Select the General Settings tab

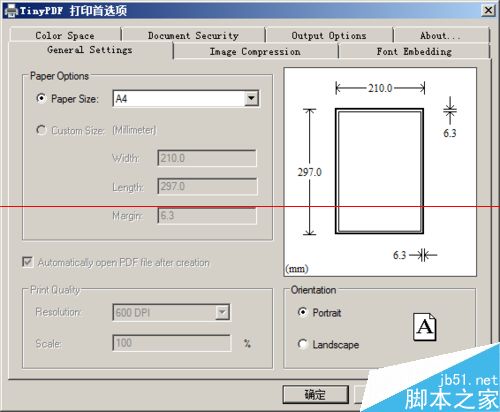(90, 50)
